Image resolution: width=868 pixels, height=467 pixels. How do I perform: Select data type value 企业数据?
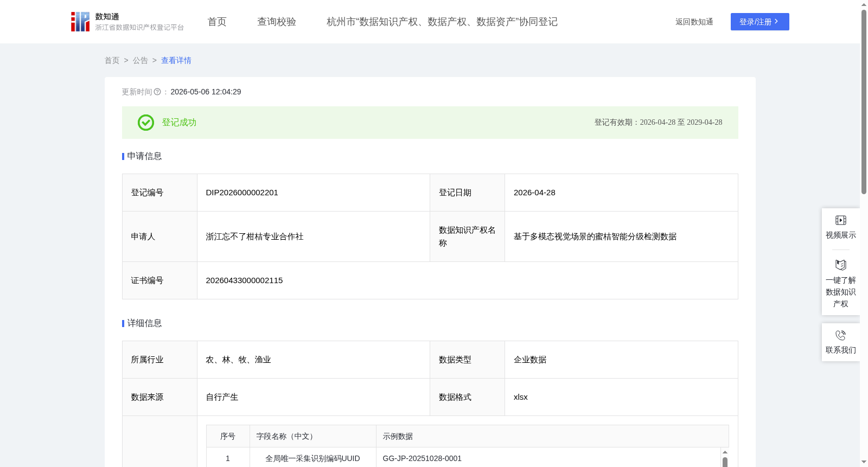[x=530, y=360]
